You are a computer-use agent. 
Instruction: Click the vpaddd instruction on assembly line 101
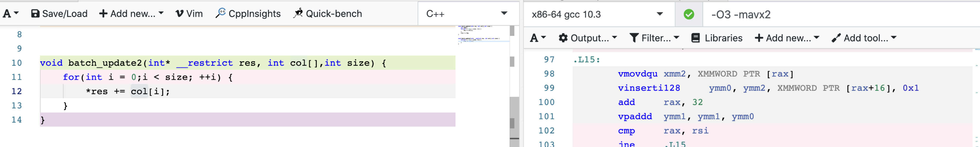[635, 116]
